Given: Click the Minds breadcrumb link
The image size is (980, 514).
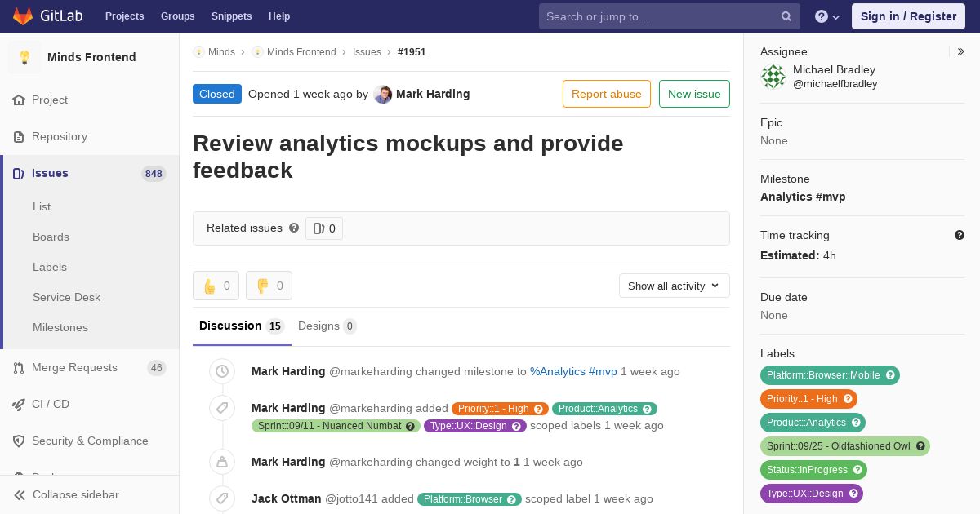Looking at the screenshot, I should click(x=221, y=52).
